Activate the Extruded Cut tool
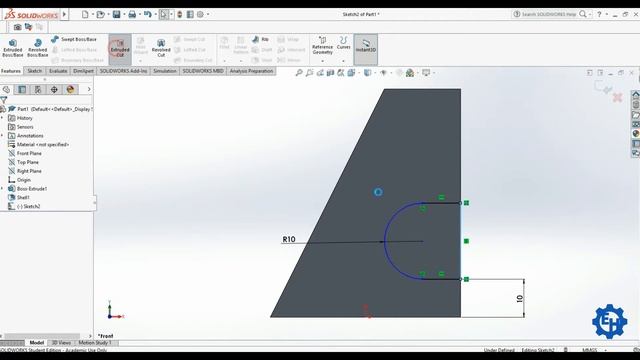The image size is (640, 360). coord(120,49)
